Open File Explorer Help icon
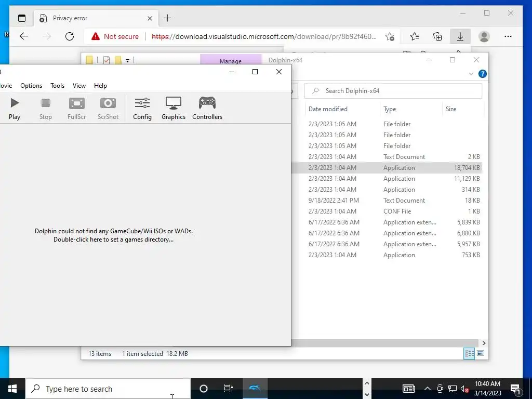532x399 pixels. (x=482, y=74)
